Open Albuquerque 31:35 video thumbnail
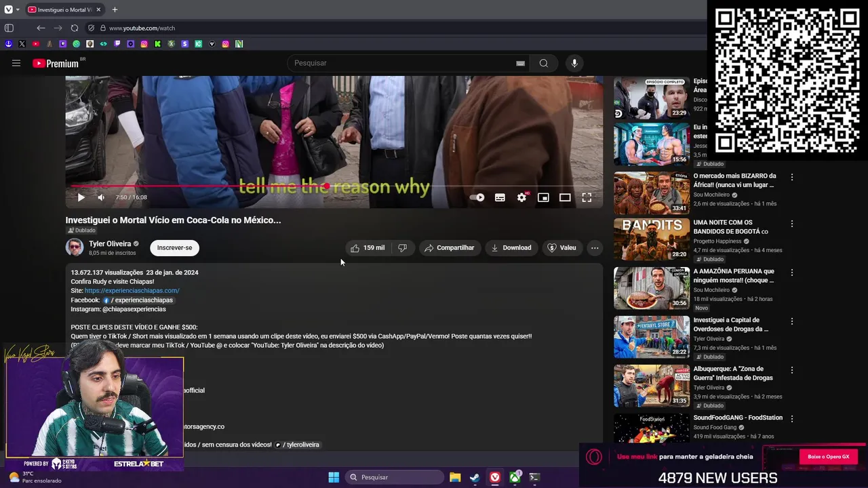Image resolution: width=868 pixels, height=488 pixels. click(x=652, y=386)
